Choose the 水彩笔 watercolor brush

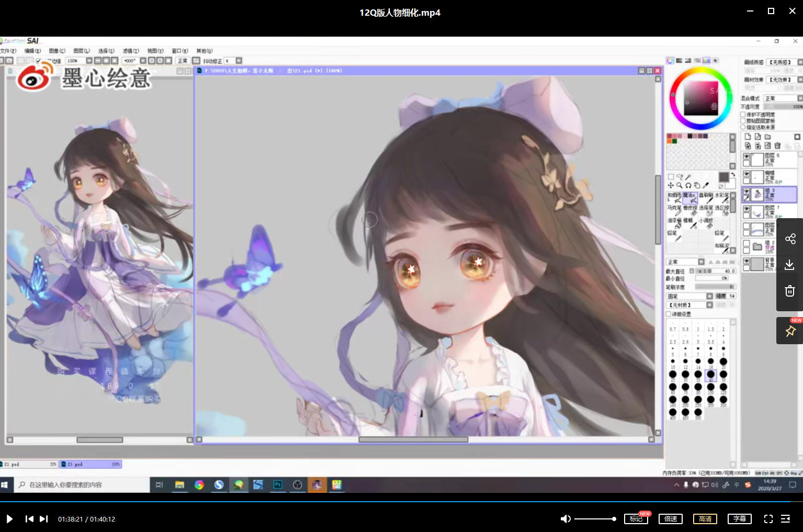[x=722, y=197]
